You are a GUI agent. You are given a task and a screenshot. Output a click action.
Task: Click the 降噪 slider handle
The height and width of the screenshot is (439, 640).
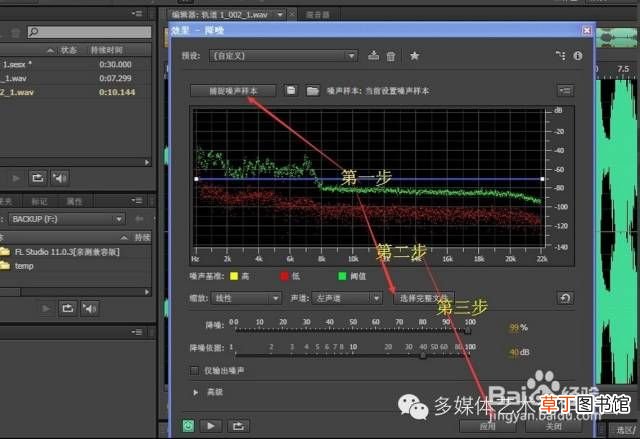(468, 331)
